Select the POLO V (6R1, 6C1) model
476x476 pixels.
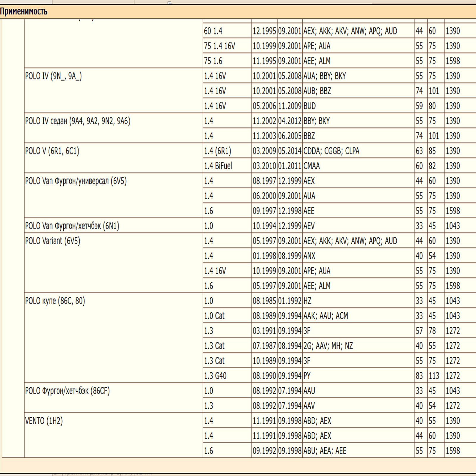pyautogui.click(x=52, y=151)
